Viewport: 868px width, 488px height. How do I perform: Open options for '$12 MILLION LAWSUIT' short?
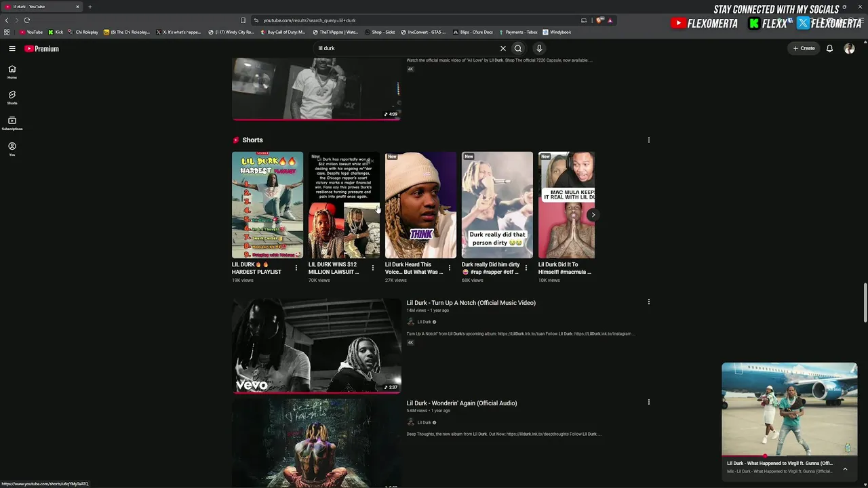(373, 268)
